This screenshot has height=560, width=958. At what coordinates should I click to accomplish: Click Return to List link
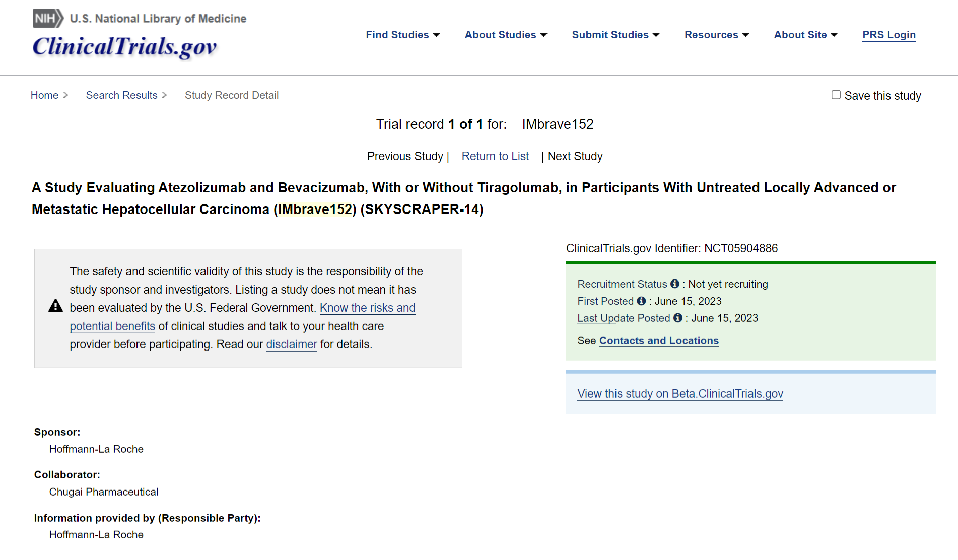point(495,156)
